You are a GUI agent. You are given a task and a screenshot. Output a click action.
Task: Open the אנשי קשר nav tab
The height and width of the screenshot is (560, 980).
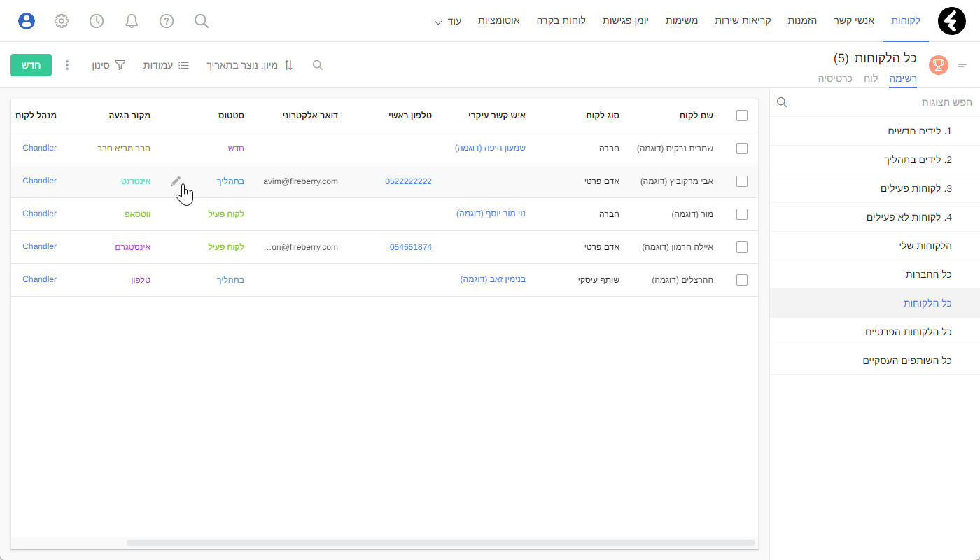(x=854, y=21)
